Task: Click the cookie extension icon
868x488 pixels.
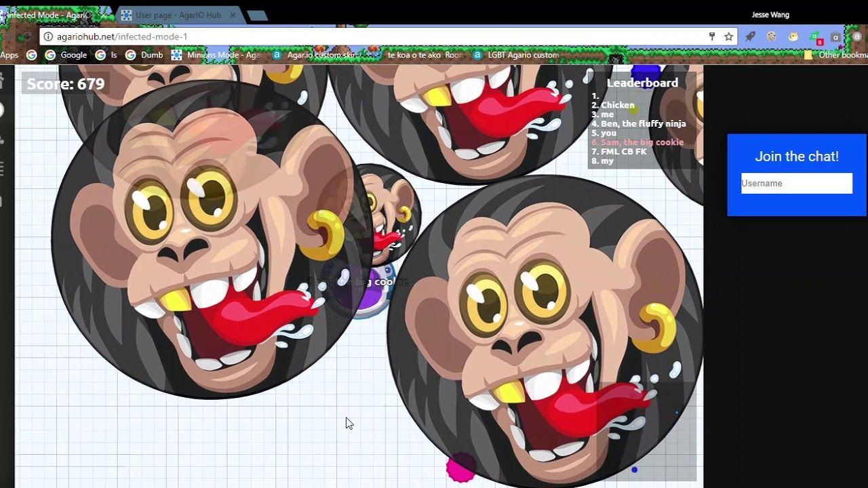Action: tap(772, 37)
